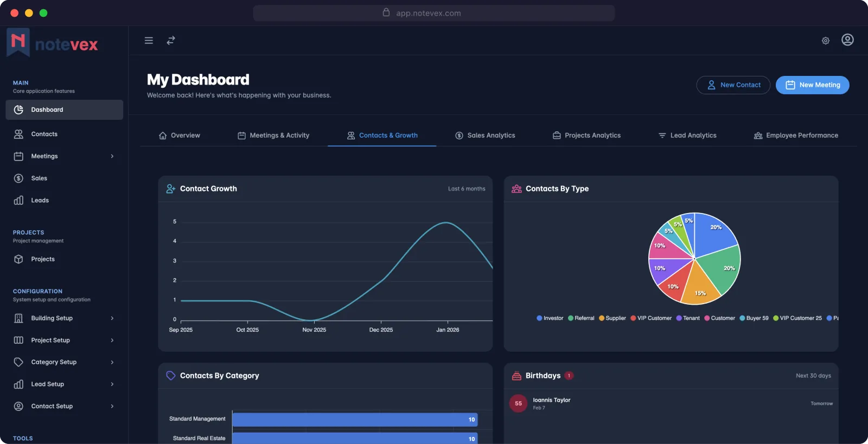Go to the Projects Analytics tab
Screen dimensions: 868x444
(586, 136)
